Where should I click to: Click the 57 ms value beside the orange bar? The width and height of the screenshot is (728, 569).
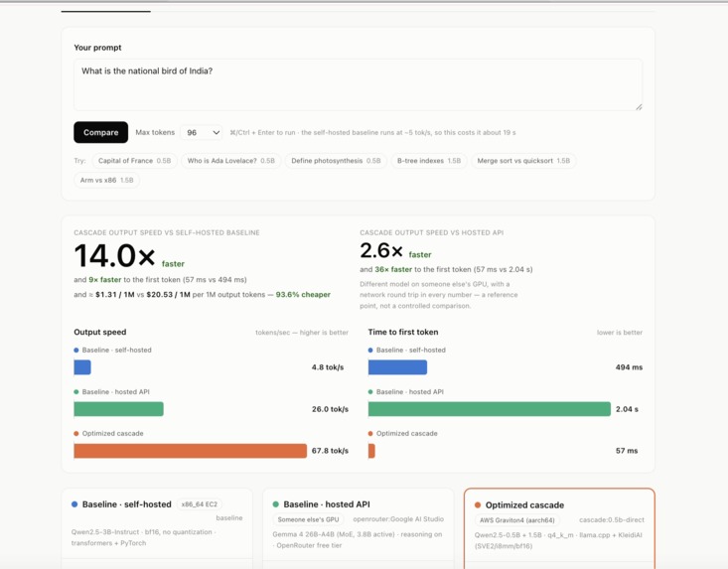coord(627,451)
